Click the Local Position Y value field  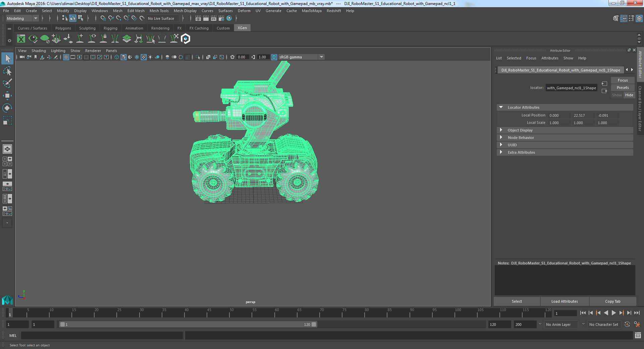click(583, 115)
